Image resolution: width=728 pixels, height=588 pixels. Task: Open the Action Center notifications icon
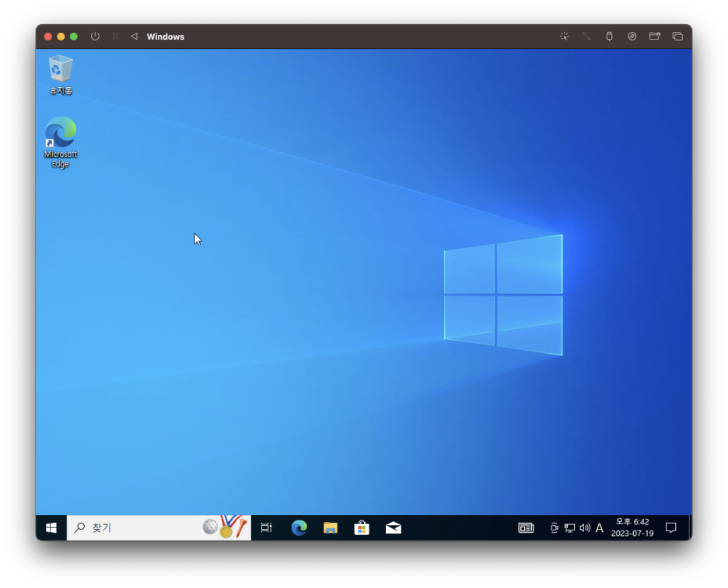click(671, 527)
